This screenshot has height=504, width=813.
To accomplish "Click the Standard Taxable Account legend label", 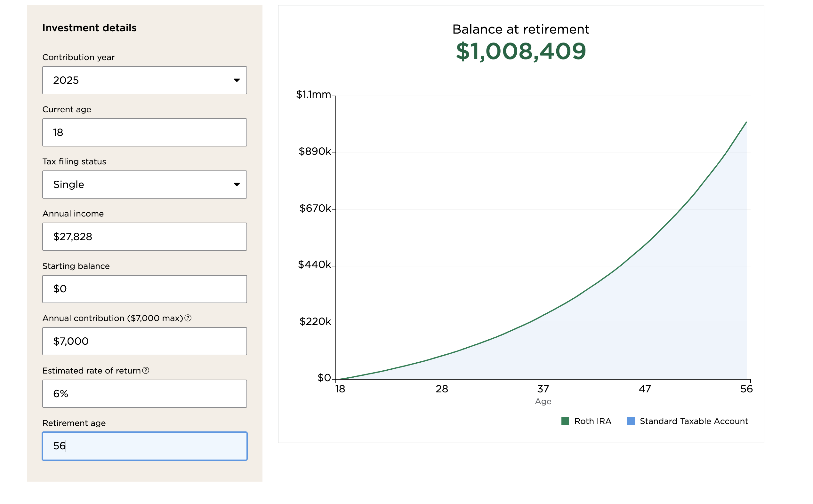I will click(x=693, y=421).
